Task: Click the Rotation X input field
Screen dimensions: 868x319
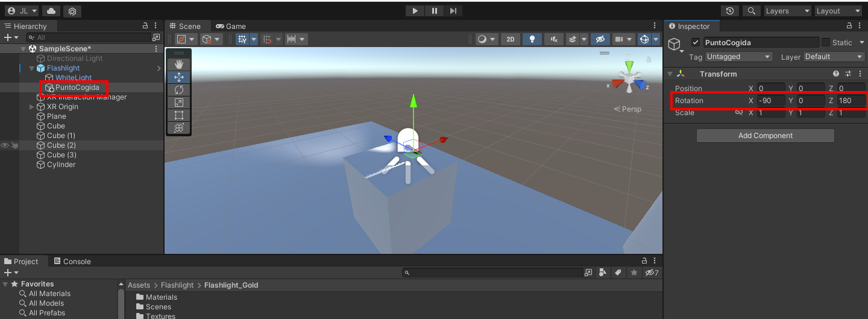Action: point(771,101)
